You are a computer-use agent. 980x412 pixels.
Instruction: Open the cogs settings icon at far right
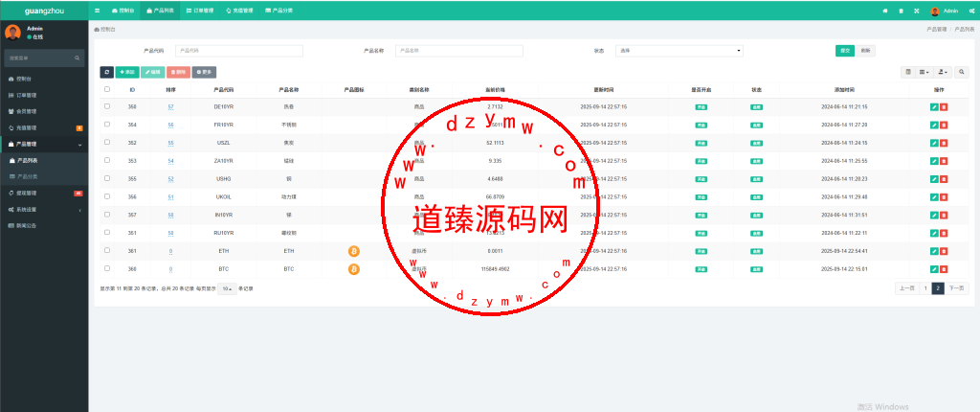pos(972,11)
